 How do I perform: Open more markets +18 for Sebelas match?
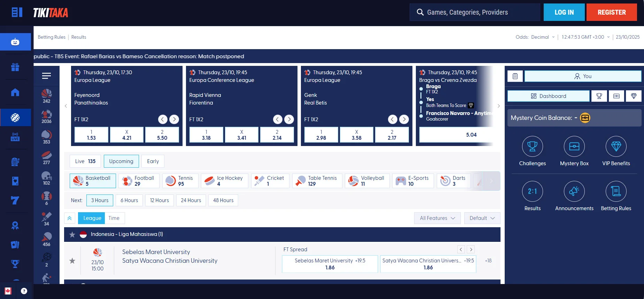[x=488, y=261]
